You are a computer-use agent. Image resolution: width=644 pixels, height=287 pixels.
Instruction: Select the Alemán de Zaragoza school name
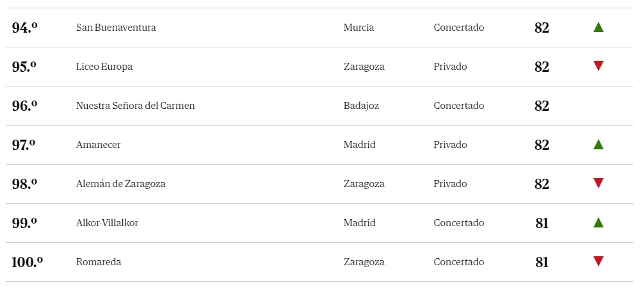(121, 184)
